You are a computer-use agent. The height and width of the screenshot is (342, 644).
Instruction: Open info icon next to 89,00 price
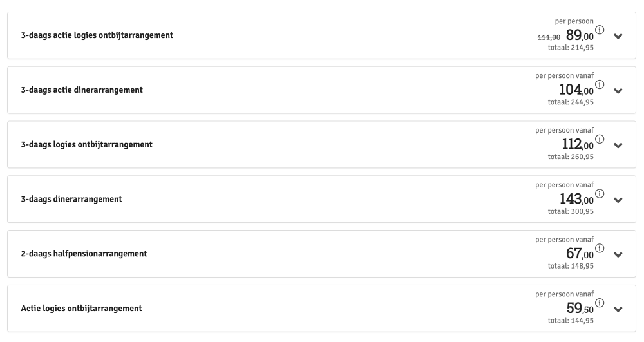click(600, 30)
